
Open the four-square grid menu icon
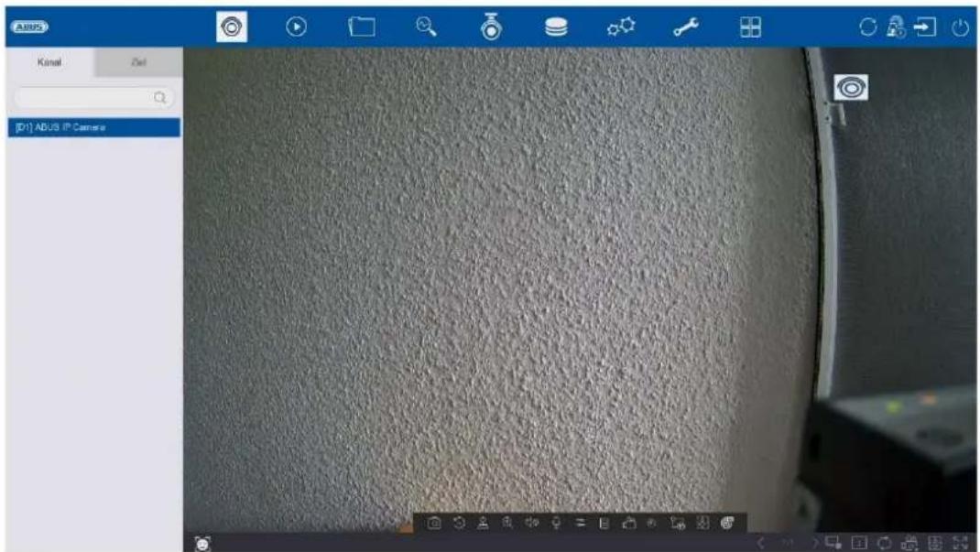(751, 27)
